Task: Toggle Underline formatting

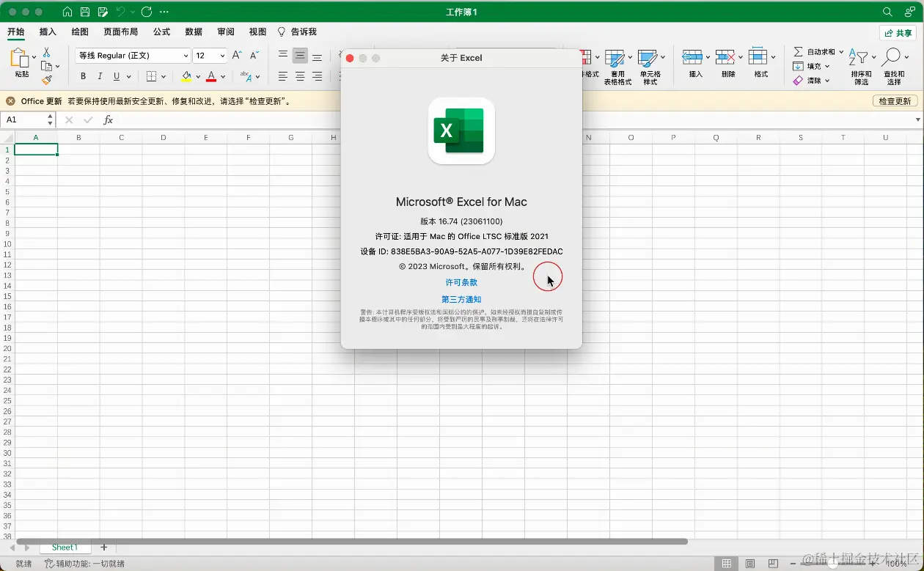Action: (116, 76)
